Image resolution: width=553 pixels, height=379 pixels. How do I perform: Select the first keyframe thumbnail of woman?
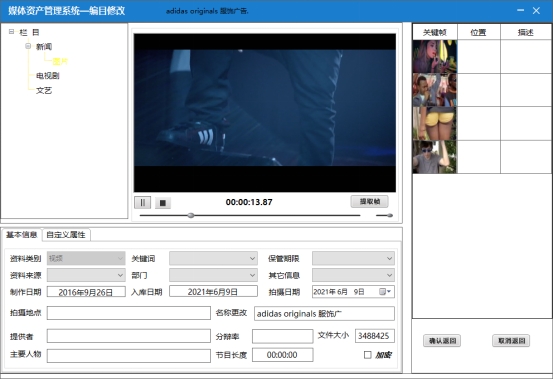pos(434,56)
